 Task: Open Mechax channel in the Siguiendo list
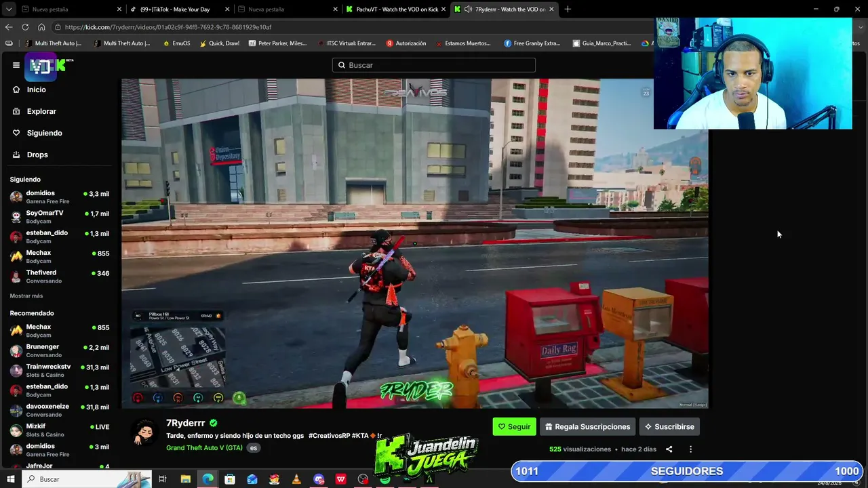59,256
